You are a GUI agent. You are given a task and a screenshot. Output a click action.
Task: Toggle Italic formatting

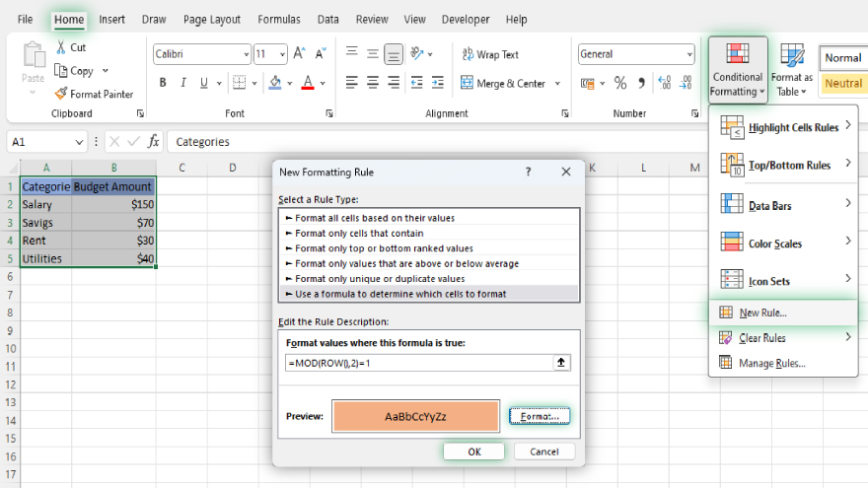point(185,83)
